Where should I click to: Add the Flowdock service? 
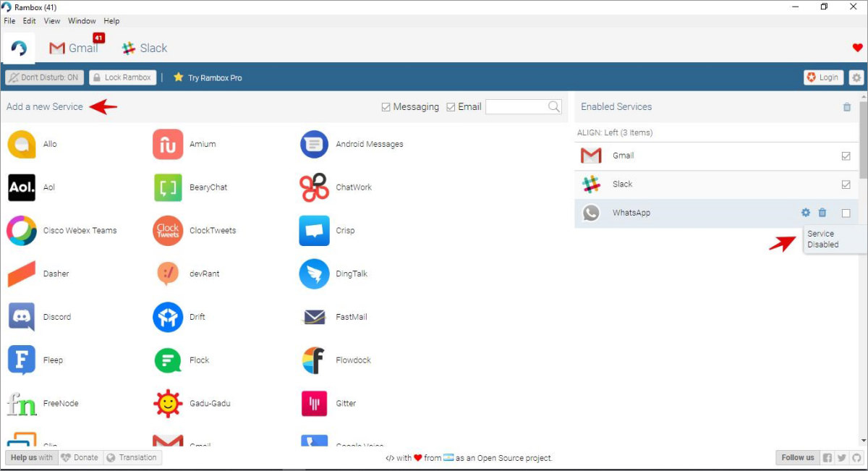point(336,360)
